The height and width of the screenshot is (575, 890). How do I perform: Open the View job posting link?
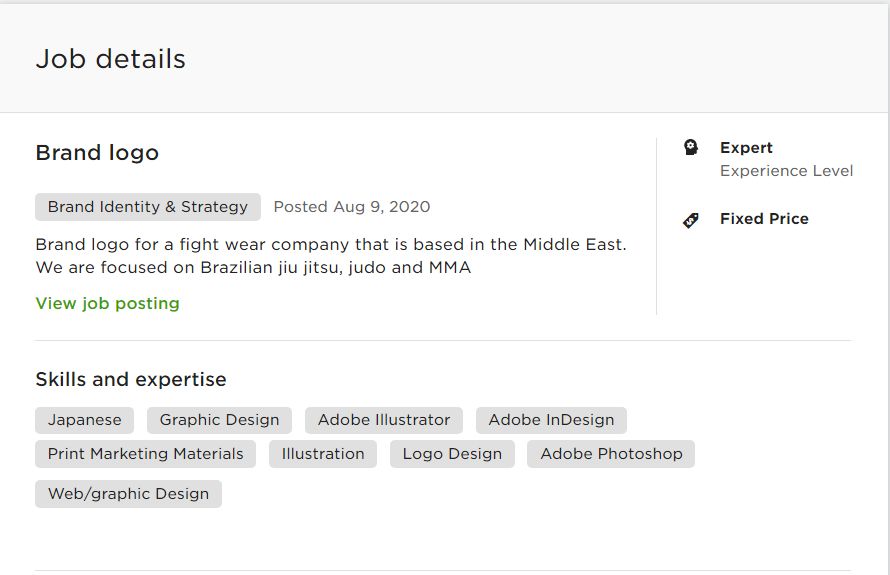click(x=107, y=303)
